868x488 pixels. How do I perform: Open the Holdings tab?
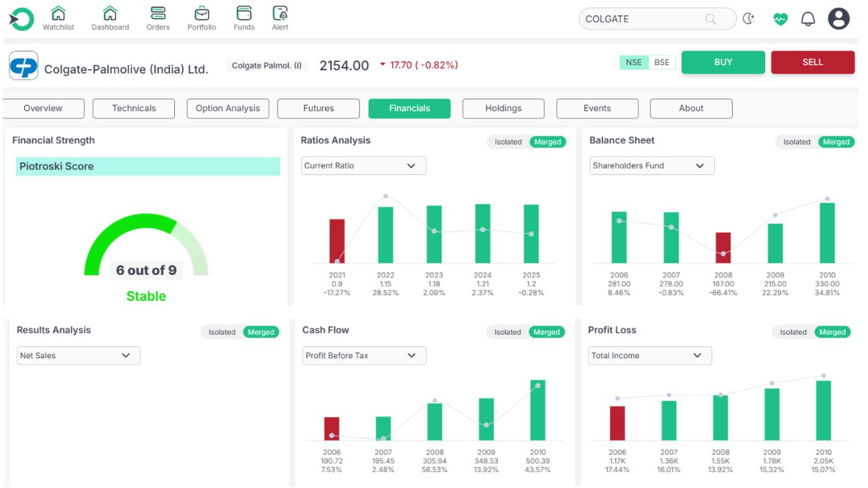pos(504,109)
